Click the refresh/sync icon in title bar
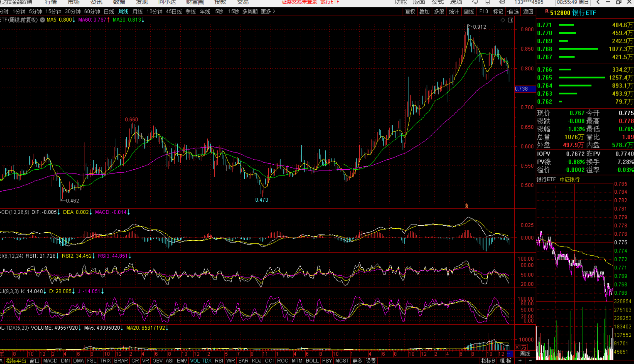The image size is (634, 364). pyautogui.click(x=475, y=2)
